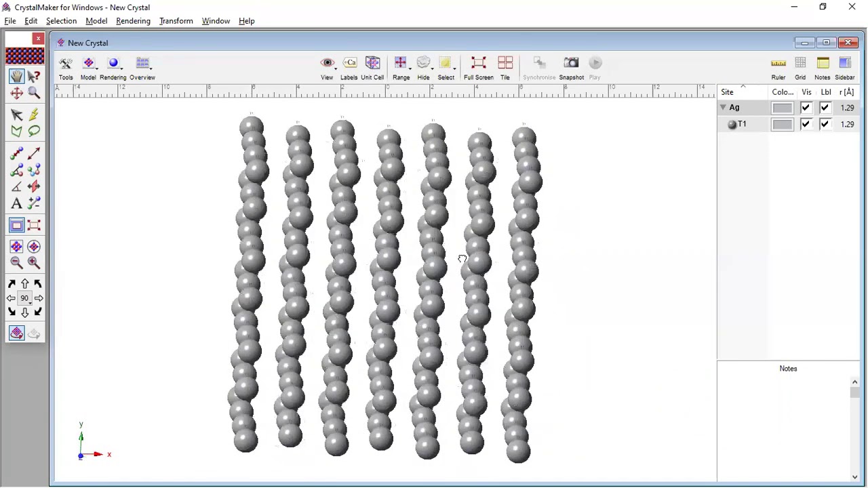868x488 pixels.
Task: Rotate view using the down arrow
Action: [24, 312]
